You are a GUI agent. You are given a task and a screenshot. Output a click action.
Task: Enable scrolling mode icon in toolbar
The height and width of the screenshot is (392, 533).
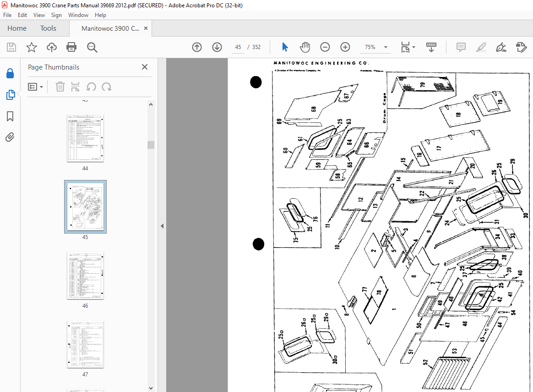click(x=431, y=47)
